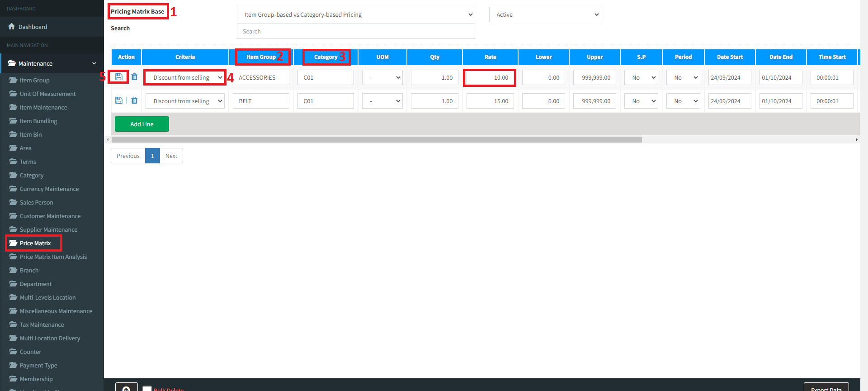This screenshot has height=391, width=868.
Task: Click the Next pagination button
Action: (171, 156)
